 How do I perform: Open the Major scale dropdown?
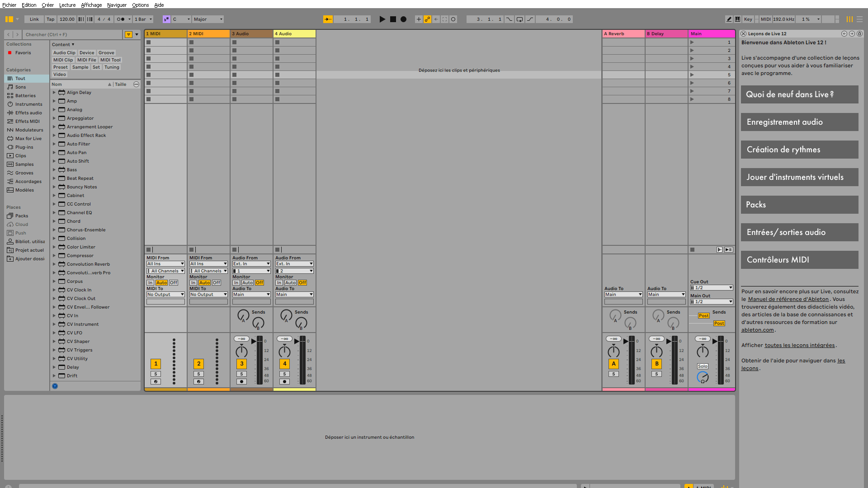(x=208, y=19)
